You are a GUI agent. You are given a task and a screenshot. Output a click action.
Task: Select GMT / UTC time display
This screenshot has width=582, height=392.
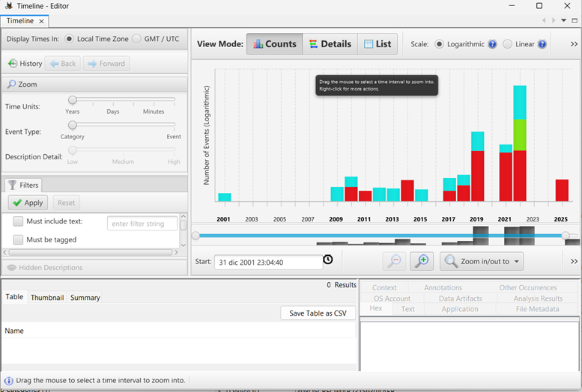[x=136, y=39]
